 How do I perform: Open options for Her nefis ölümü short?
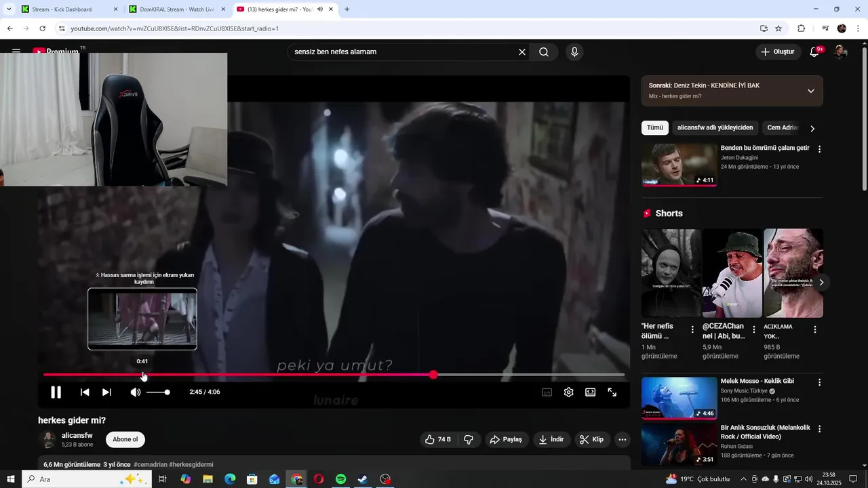point(692,329)
